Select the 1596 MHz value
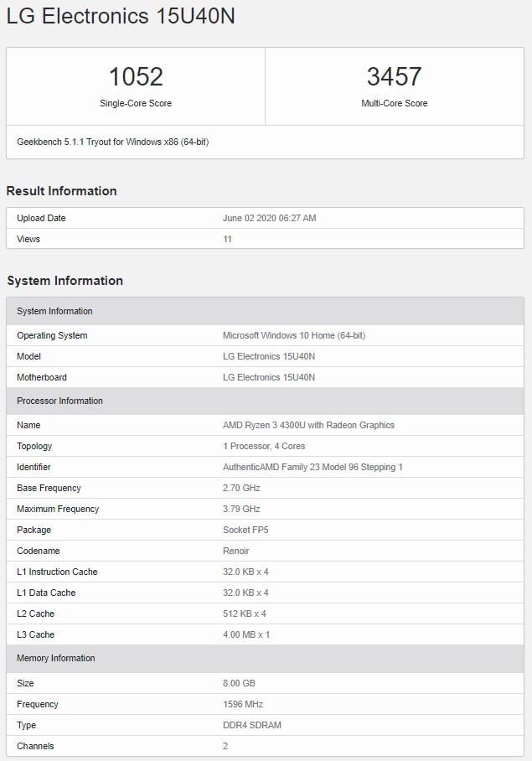This screenshot has width=532, height=761. tap(243, 704)
